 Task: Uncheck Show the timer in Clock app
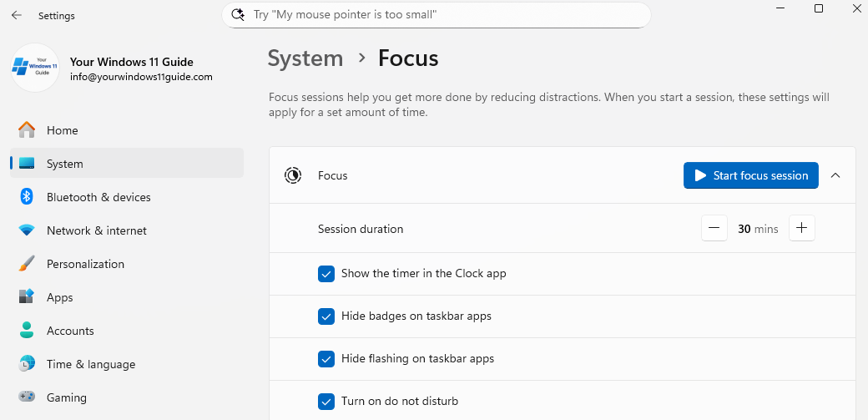tap(326, 274)
